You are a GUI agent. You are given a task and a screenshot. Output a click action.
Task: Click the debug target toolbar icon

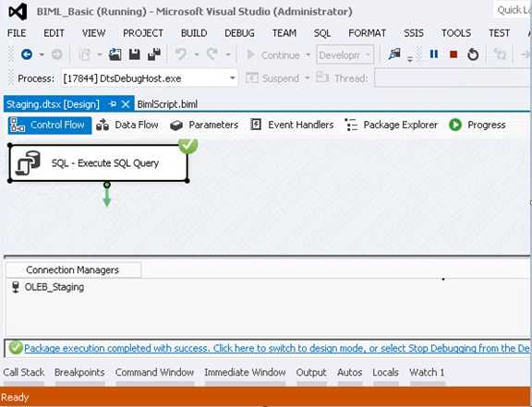[x=395, y=54]
